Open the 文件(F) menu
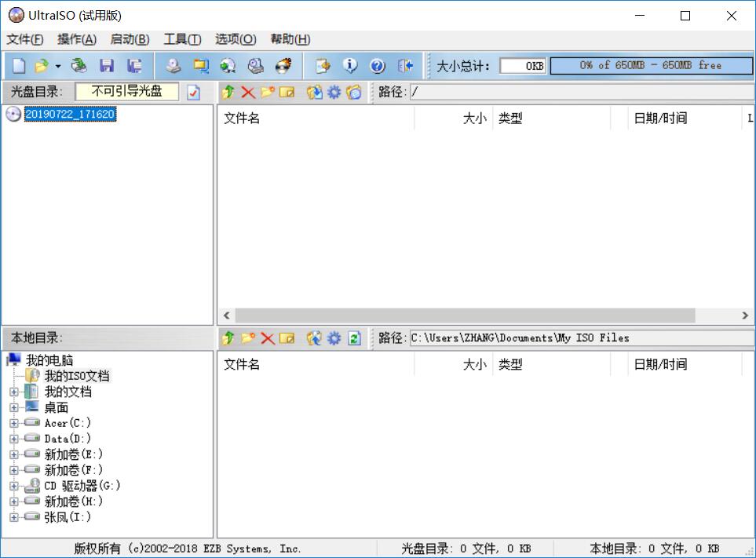 tap(24, 39)
